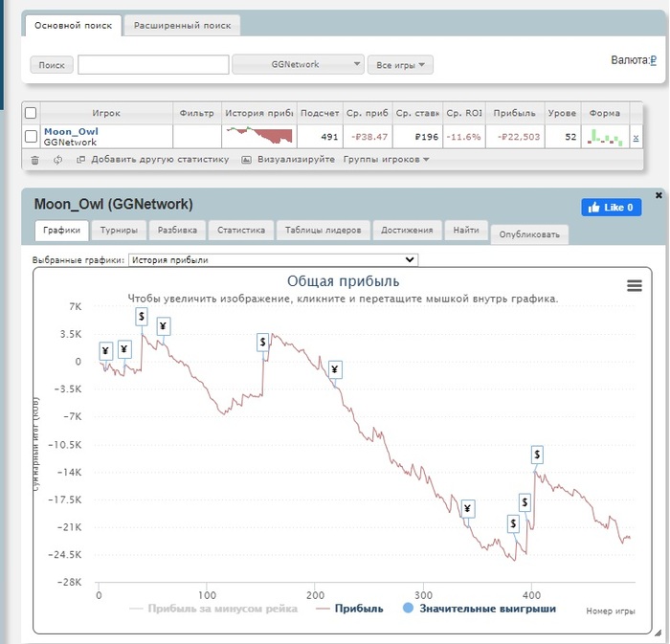Click the Форма bar chart thumbnail

(605, 138)
